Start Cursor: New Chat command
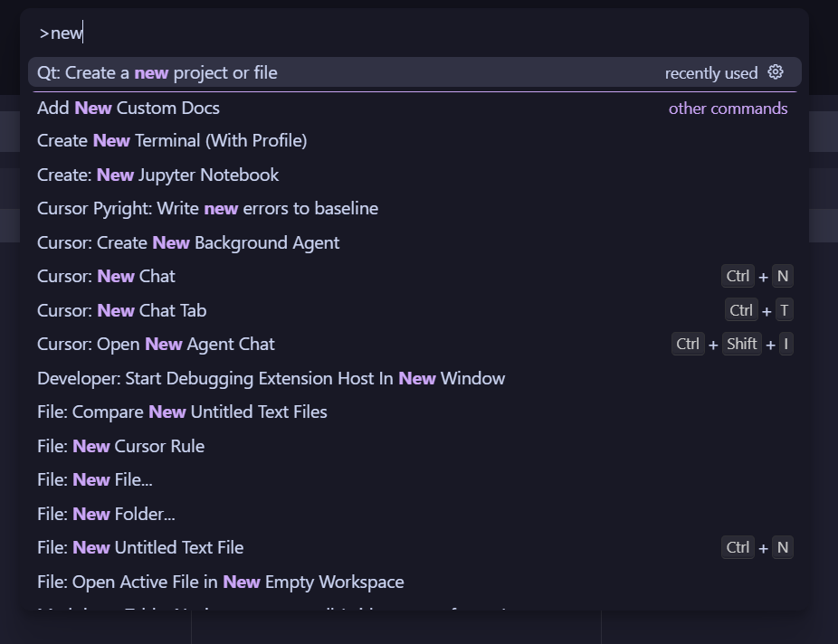 (x=107, y=277)
